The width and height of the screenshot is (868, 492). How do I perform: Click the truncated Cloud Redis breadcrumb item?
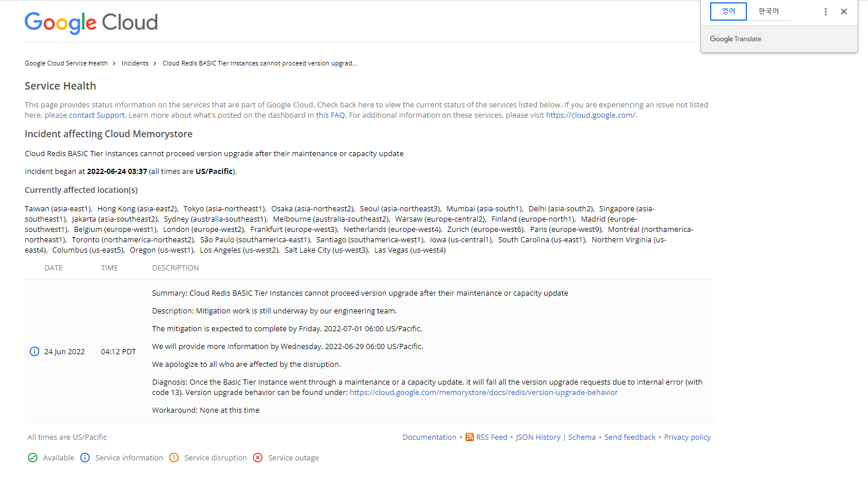click(x=259, y=63)
